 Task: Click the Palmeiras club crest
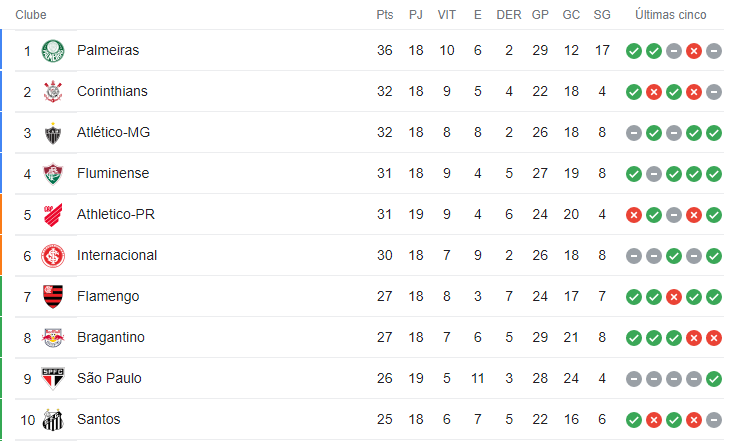pyautogui.click(x=53, y=50)
